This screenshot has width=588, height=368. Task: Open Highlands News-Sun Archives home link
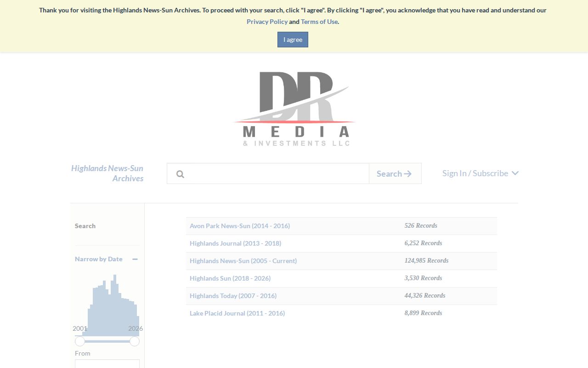[107, 173]
